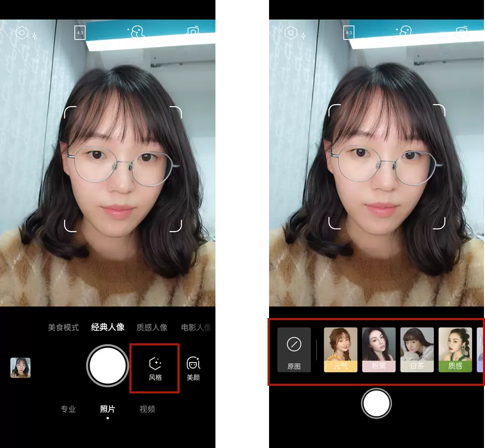
Task: Open the 美颜 beauty options
Action: pos(193,368)
